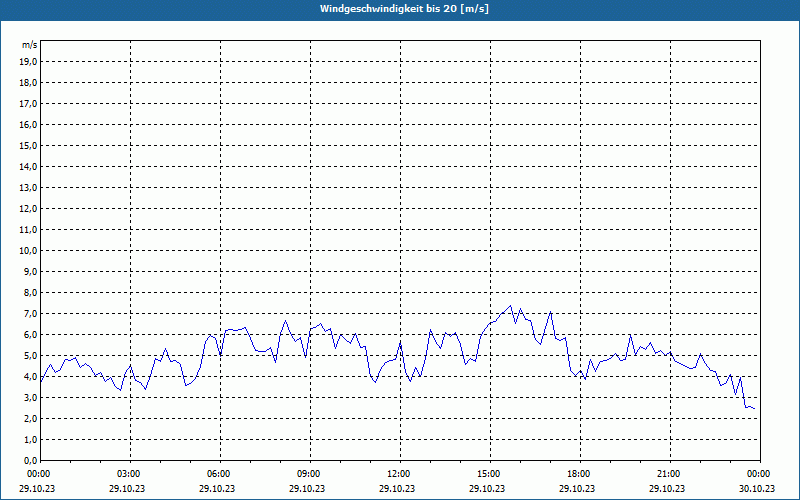Pick the 9,0 y-axis value label

coord(31,271)
